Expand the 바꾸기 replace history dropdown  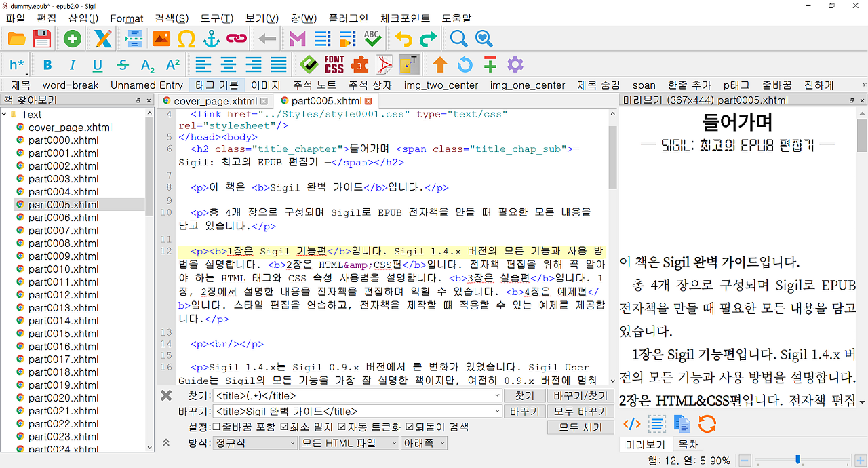(x=497, y=411)
